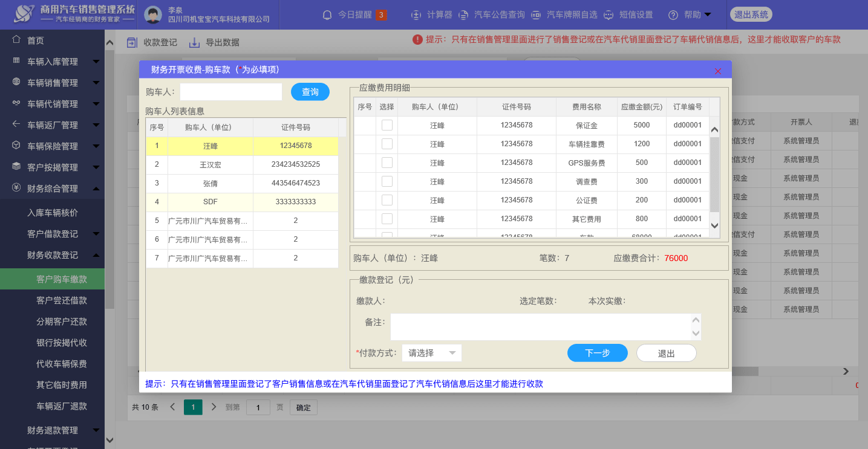Click the 车辆返厂管理 arrow icon
Image resolution: width=868 pixels, height=449 pixels.
click(x=16, y=124)
